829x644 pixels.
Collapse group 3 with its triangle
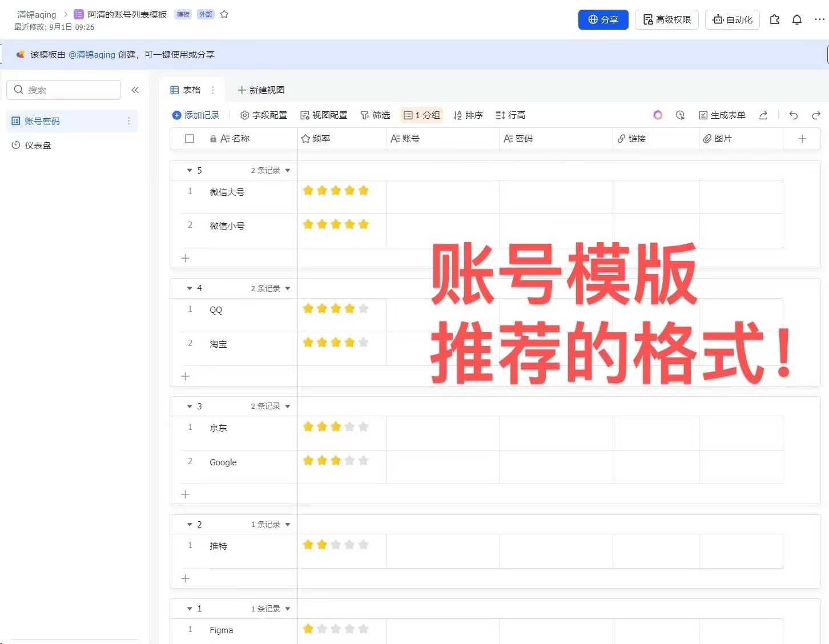point(190,406)
